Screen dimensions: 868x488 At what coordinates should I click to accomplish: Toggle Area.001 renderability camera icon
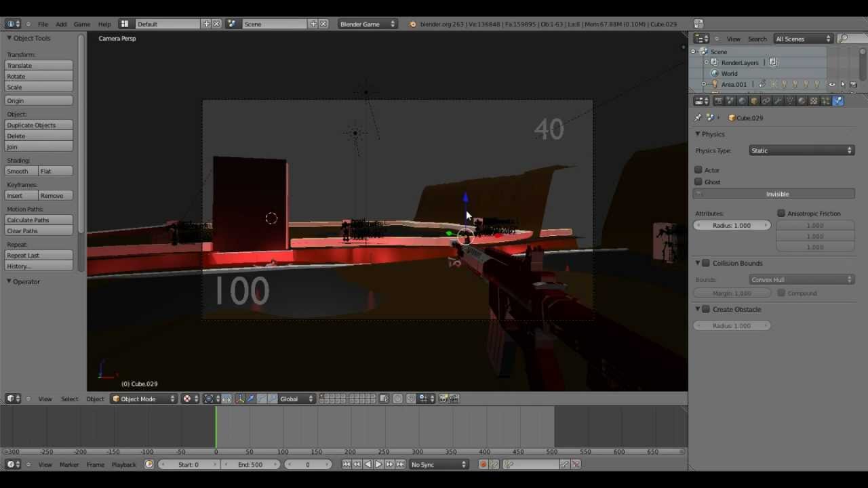[x=853, y=85]
